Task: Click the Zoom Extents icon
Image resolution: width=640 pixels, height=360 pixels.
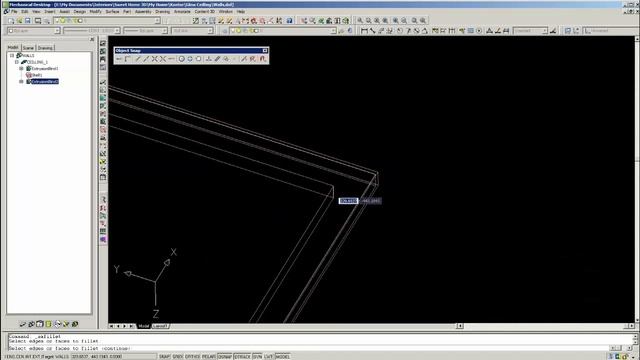Action: [x=423, y=20]
